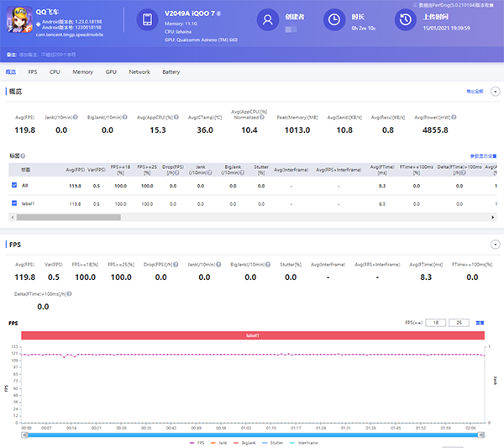Viewport: 504px width, 448px height.
Task: Collapse the FPS section with arrow
Action: pyautogui.click(x=495, y=245)
